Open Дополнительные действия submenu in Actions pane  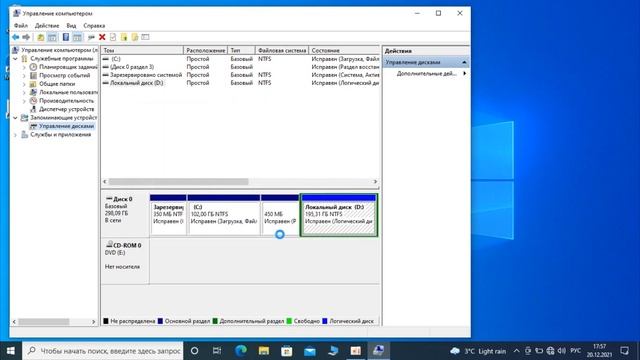(427, 73)
